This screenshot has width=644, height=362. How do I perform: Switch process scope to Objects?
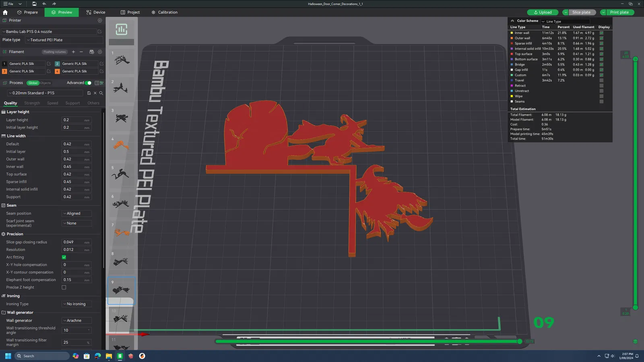[45, 83]
